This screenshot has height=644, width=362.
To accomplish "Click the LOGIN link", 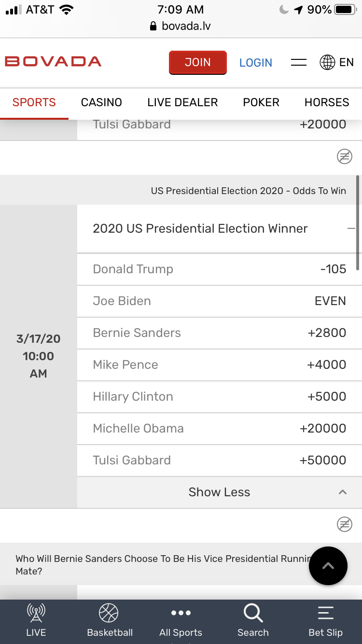I will [x=256, y=62].
